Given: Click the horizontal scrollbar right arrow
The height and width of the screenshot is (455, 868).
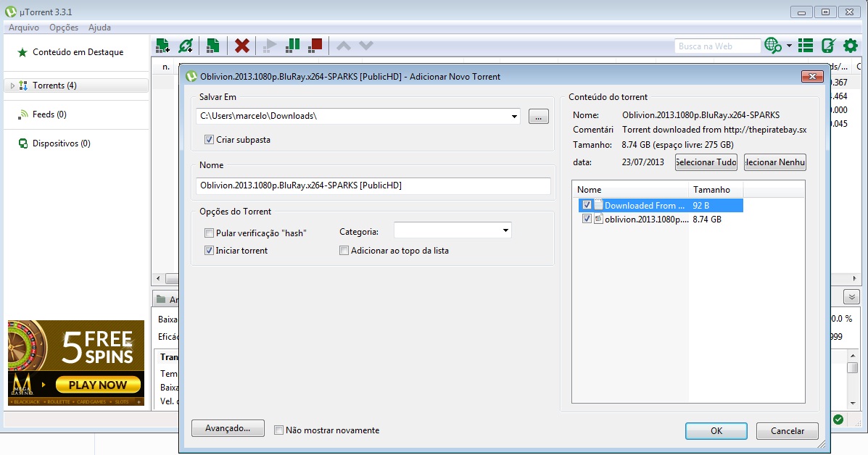Looking at the screenshot, I should [x=855, y=279].
